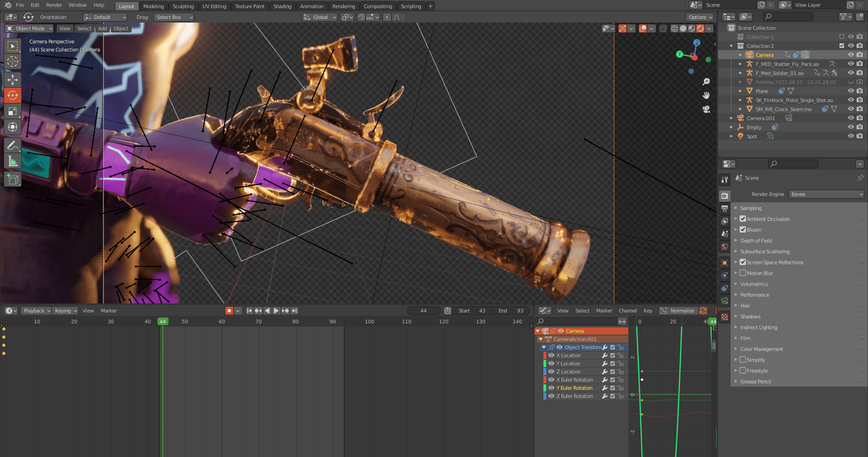
Task: Click the pan view hand icon
Action: coord(706,95)
